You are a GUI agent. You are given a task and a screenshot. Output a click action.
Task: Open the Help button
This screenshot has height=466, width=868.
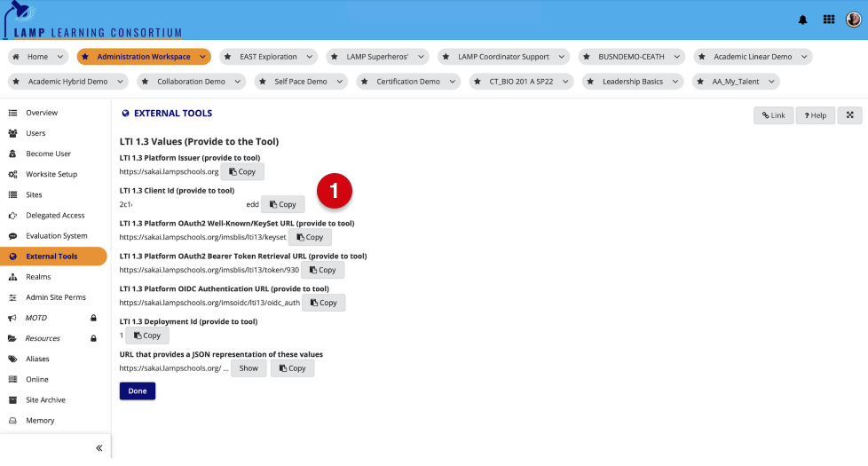(x=816, y=115)
